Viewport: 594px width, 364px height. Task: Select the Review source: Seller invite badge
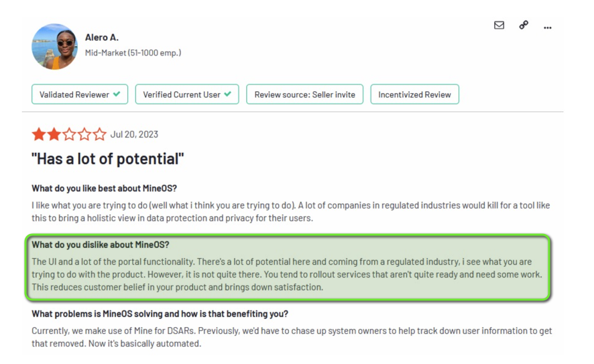tap(304, 95)
